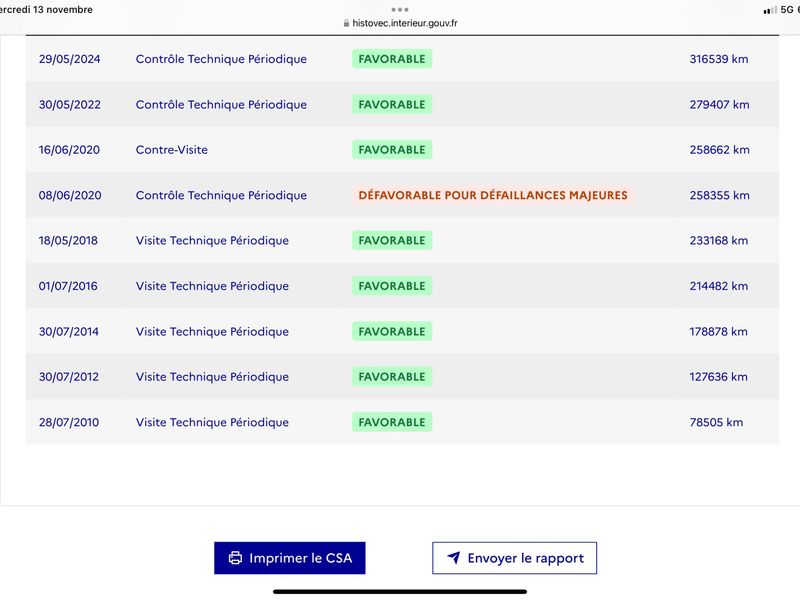This screenshot has width=800, height=600.
Task: Select the 08/06/2020 date cell
Action: 70,195
